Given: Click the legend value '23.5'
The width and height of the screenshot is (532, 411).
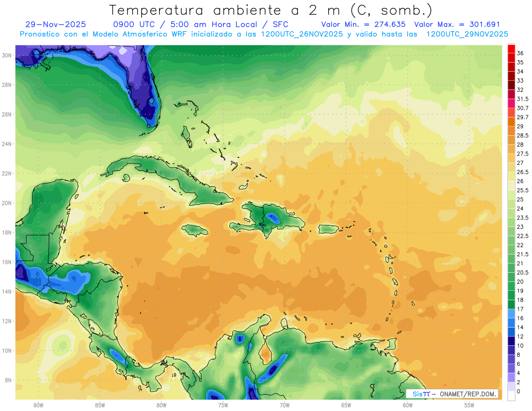Looking at the screenshot, I should coord(523,218).
